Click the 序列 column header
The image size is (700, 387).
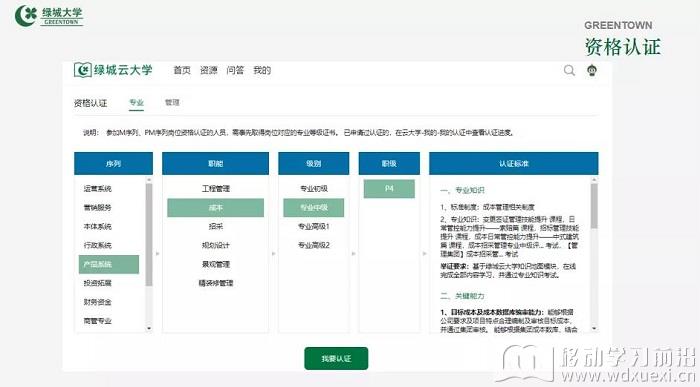coord(113,163)
